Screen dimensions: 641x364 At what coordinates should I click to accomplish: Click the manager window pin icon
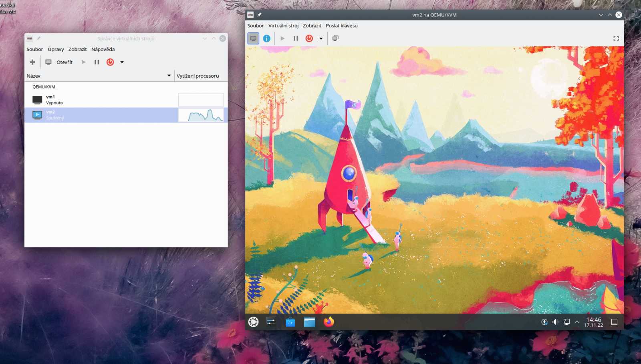pos(39,38)
